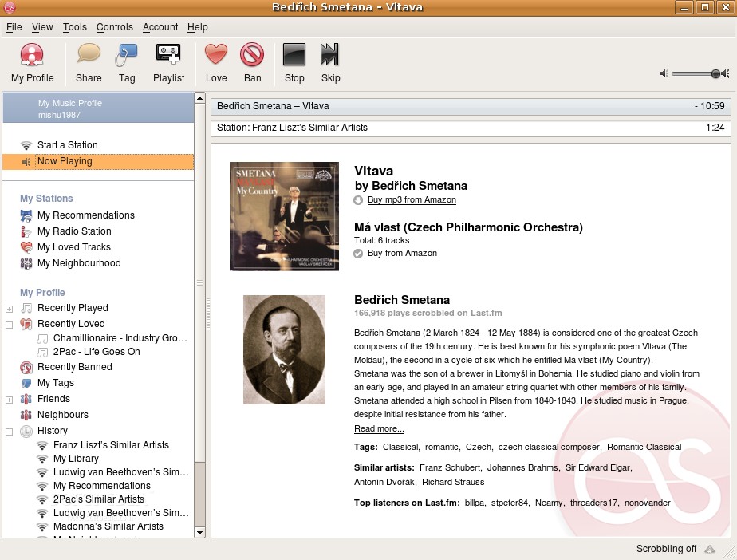Open the My Recommendations station
The height and width of the screenshot is (560, 737).
[86, 215]
